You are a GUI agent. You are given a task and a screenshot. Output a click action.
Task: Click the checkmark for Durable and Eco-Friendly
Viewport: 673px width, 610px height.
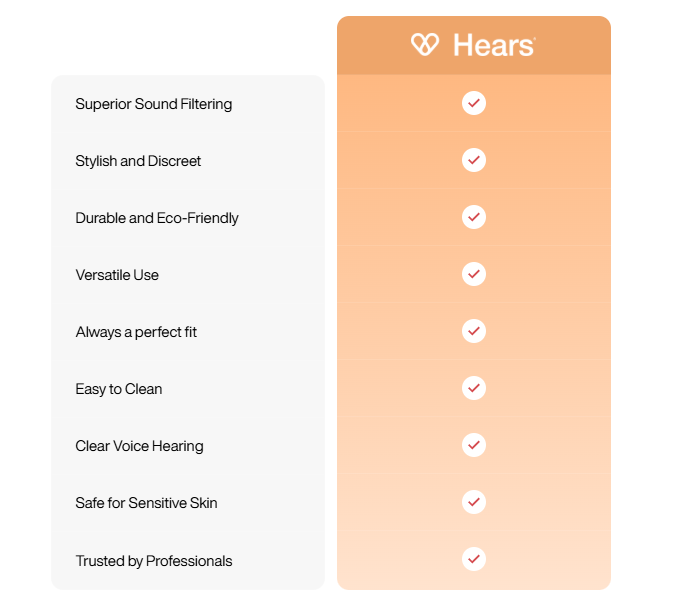pos(474,217)
